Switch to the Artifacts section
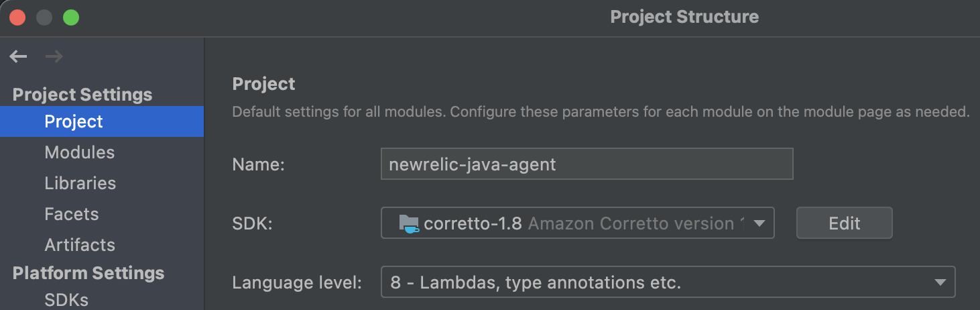This screenshot has width=980, height=310. (80, 245)
